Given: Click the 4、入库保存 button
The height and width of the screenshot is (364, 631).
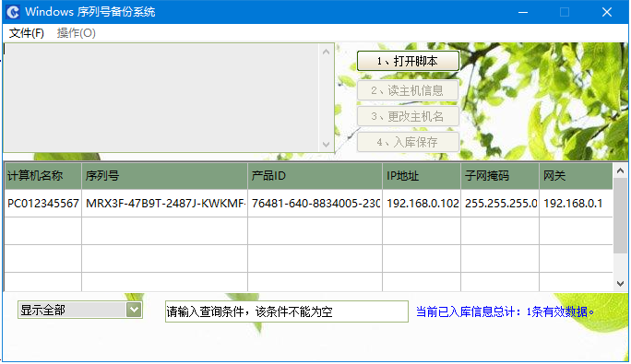Looking at the screenshot, I should 408,142.
